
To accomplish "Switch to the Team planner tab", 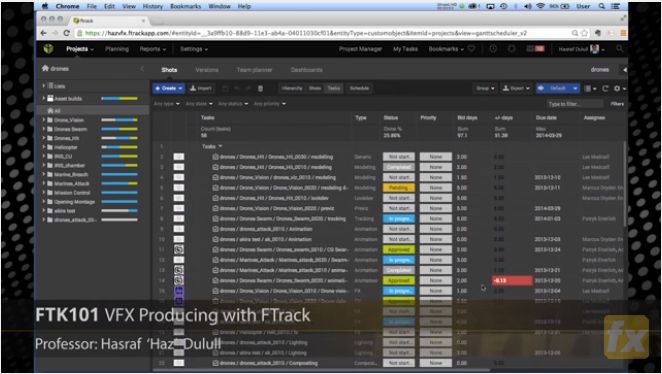I will click(255, 70).
